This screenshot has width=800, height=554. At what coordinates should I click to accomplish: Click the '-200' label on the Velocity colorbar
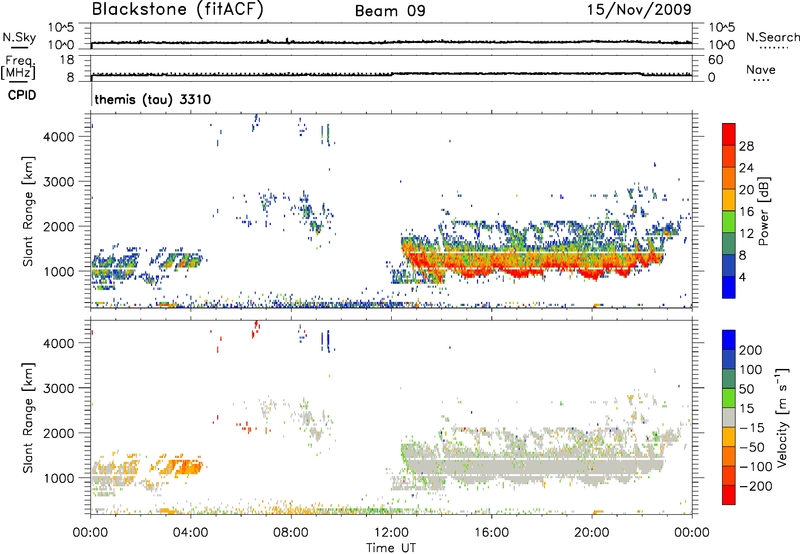pos(756,486)
